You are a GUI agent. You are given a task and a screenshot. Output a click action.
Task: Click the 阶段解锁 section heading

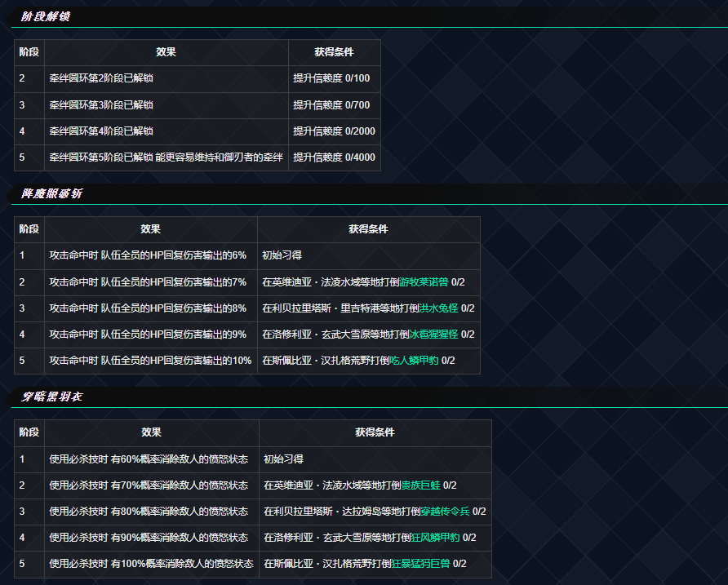pos(45,16)
